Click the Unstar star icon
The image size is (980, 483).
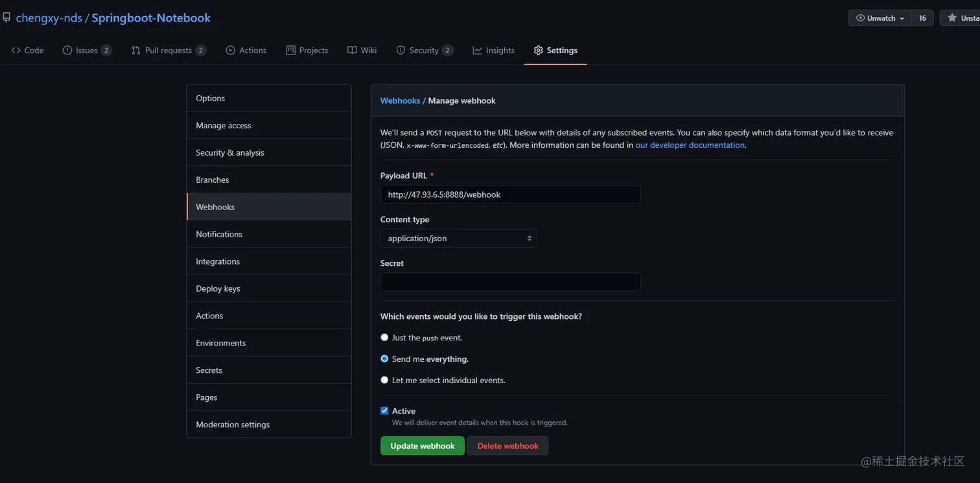pos(951,18)
